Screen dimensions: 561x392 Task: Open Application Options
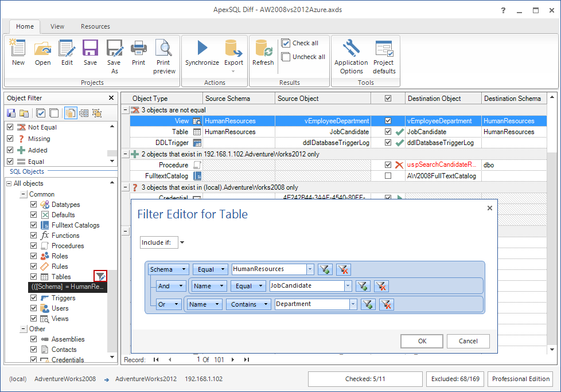point(351,48)
